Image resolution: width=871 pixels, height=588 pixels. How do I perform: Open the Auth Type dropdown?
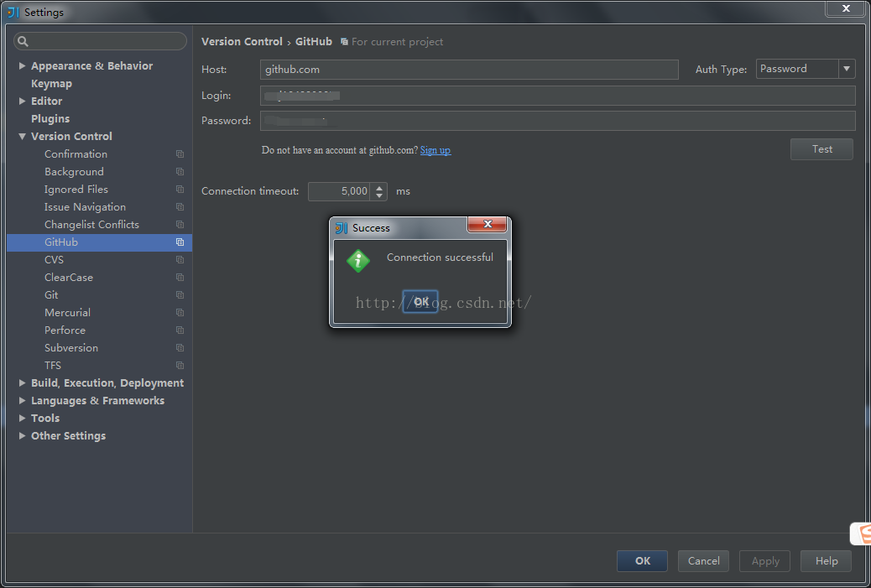pos(847,69)
